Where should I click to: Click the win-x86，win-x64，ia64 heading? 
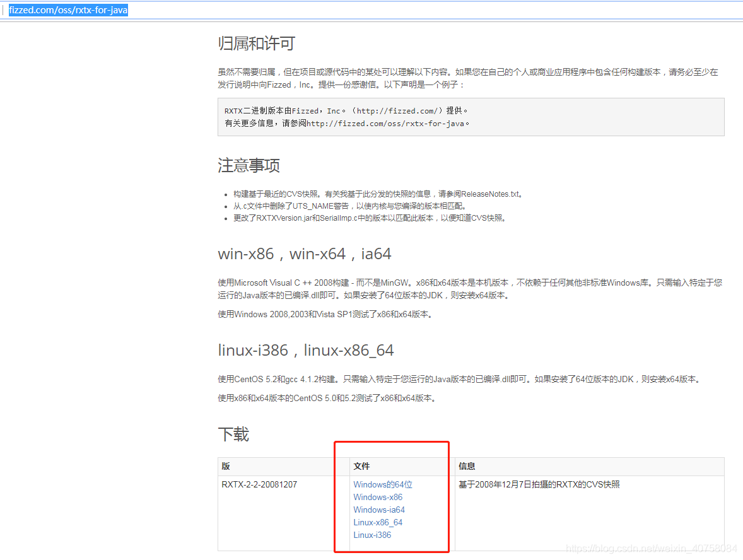click(x=304, y=254)
